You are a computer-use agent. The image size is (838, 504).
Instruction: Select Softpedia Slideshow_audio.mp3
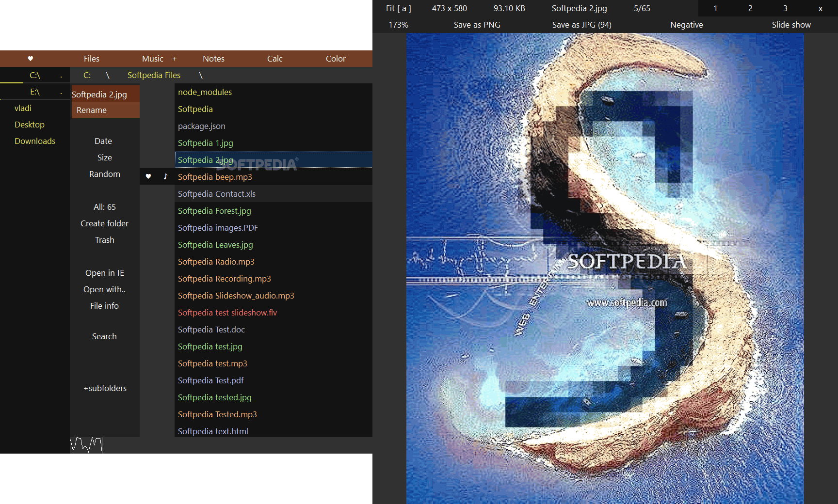273,296
